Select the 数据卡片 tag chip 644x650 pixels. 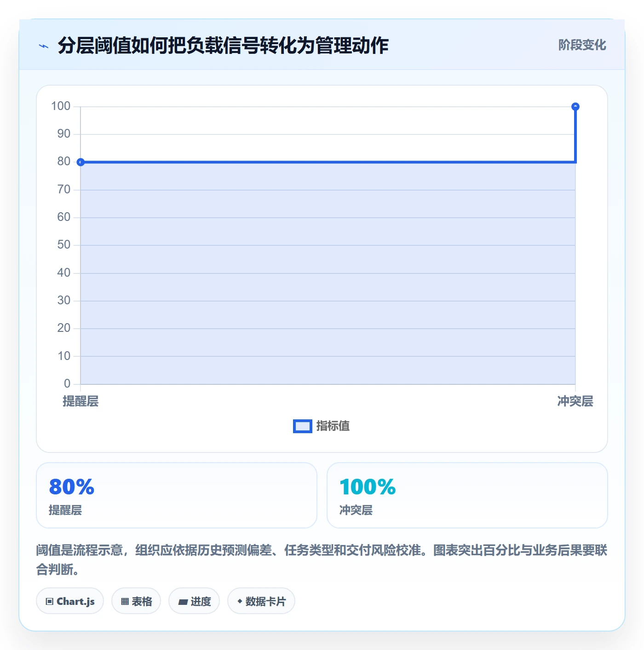click(261, 601)
